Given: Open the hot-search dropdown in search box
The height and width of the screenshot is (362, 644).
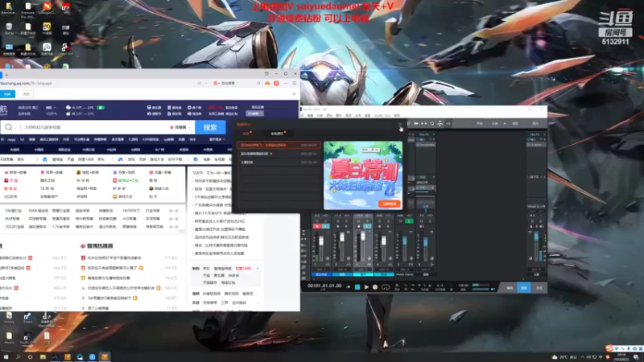Looking at the screenshot, I should pos(180,127).
